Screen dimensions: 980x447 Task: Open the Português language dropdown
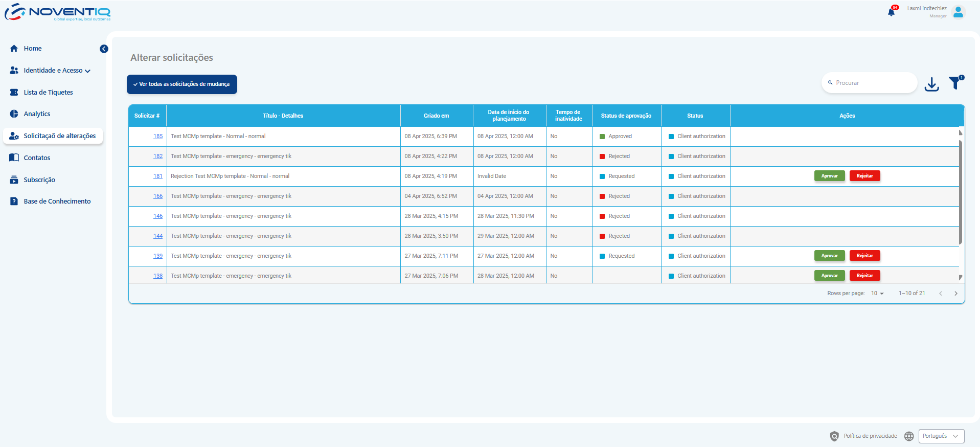point(941,436)
